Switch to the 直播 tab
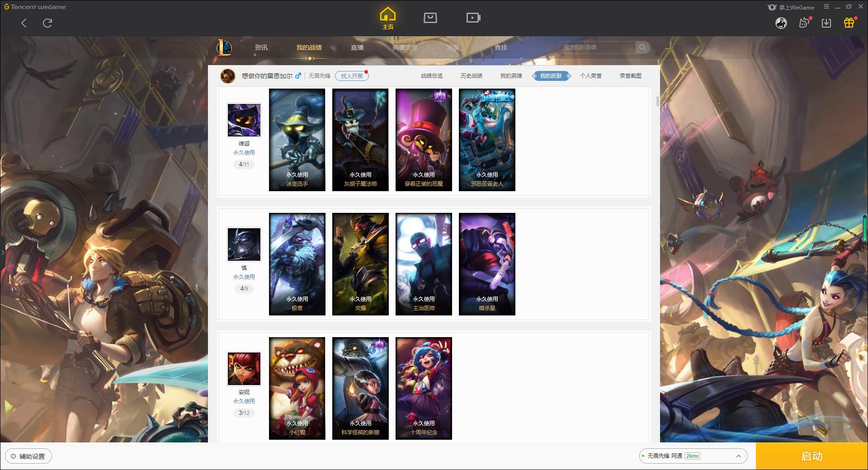The image size is (868, 470). (x=357, y=47)
